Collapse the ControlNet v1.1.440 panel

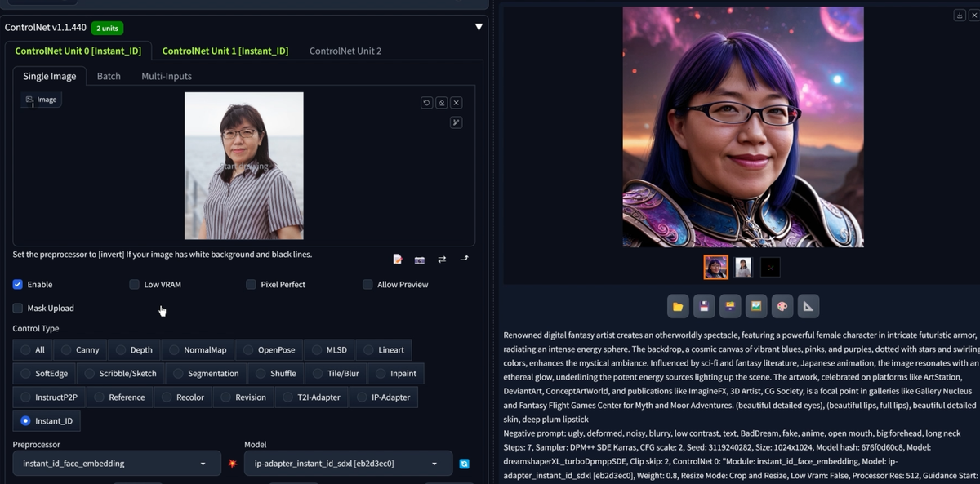pyautogui.click(x=479, y=27)
